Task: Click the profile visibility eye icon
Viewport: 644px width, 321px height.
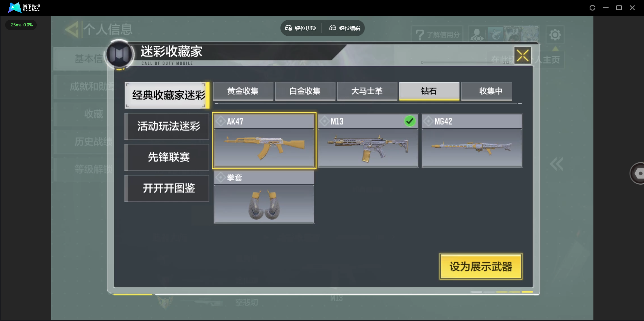Action: tap(477, 34)
